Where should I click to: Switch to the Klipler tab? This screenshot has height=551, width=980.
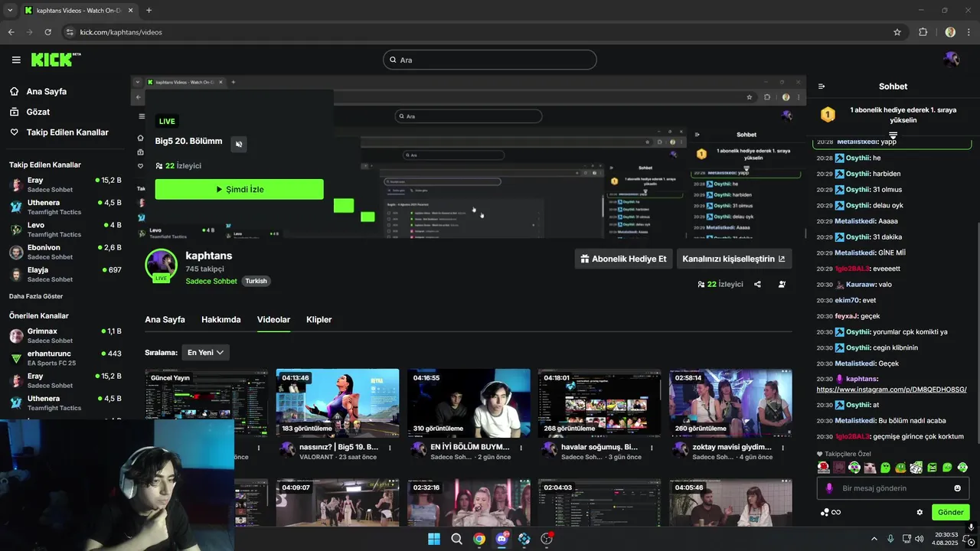[x=319, y=319]
